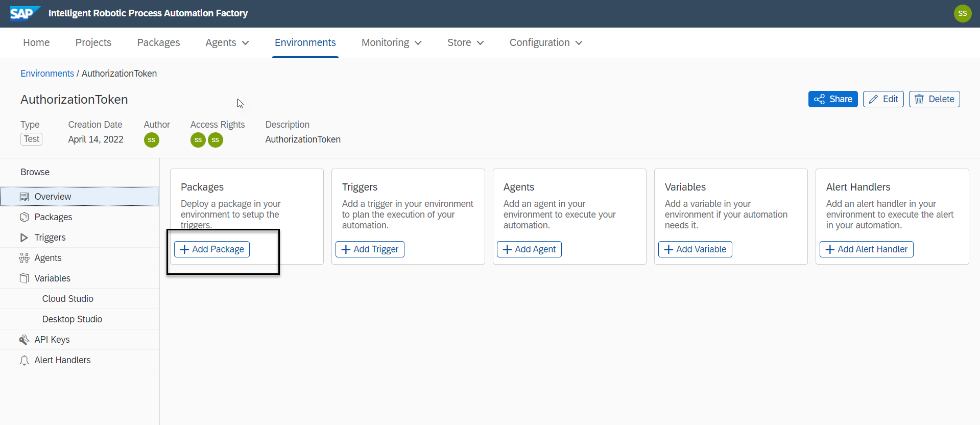Screen dimensions: 980x425
Task: Delete the AuthorizationToken environment
Action: click(x=935, y=99)
